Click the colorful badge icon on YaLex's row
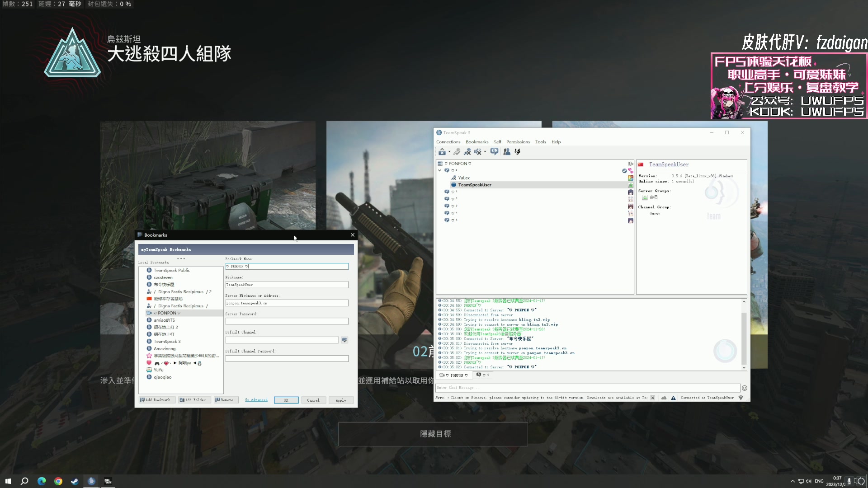The width and height of the screenshot is (868, 488). (630, 178)
